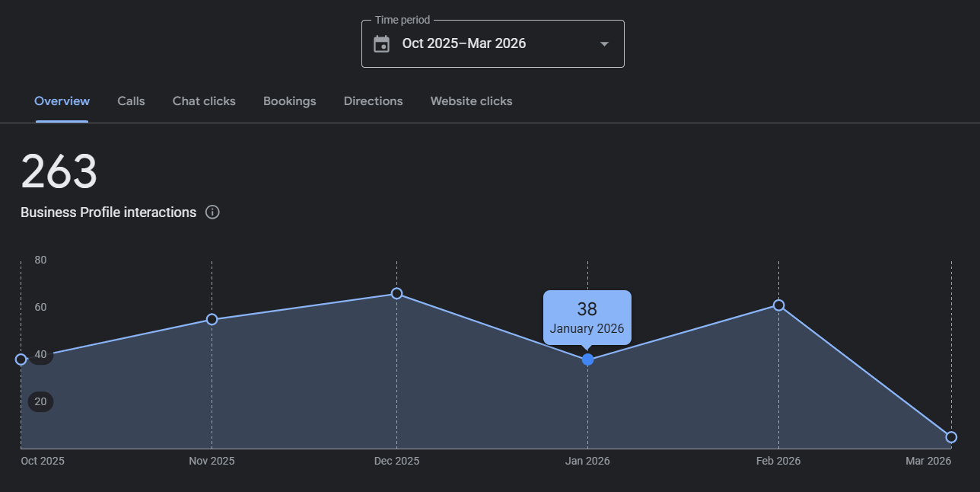Click the 38 January 2026 tooltip

(587, 318)
